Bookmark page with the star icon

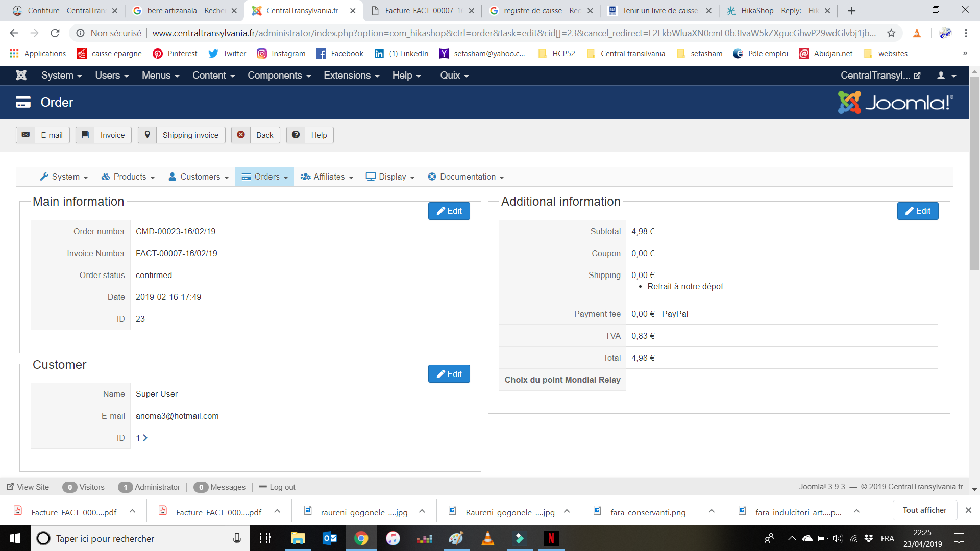pyautogui.click(x=891, y=33)
